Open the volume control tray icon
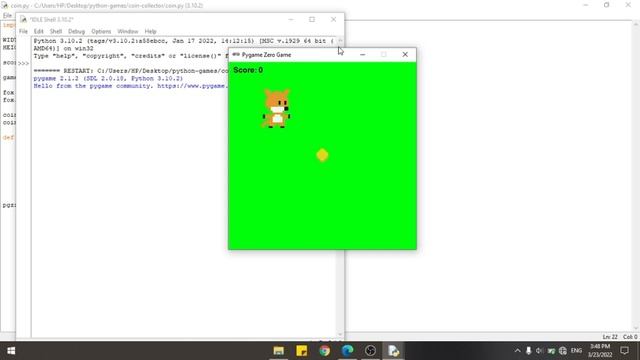Image resolution: width=640 pixels, height=360 pixels. [x=539, y=351]
